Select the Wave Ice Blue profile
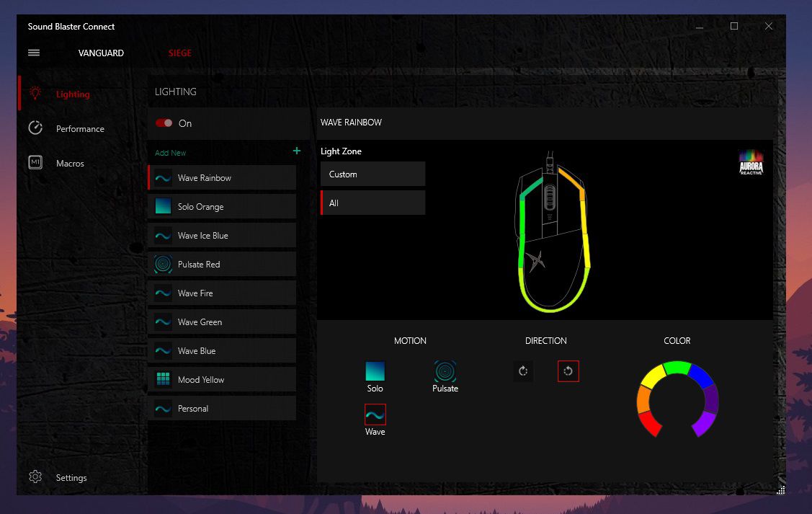This screenshot has width=812, height=514. pyautogui.click(x=222, y=235)
